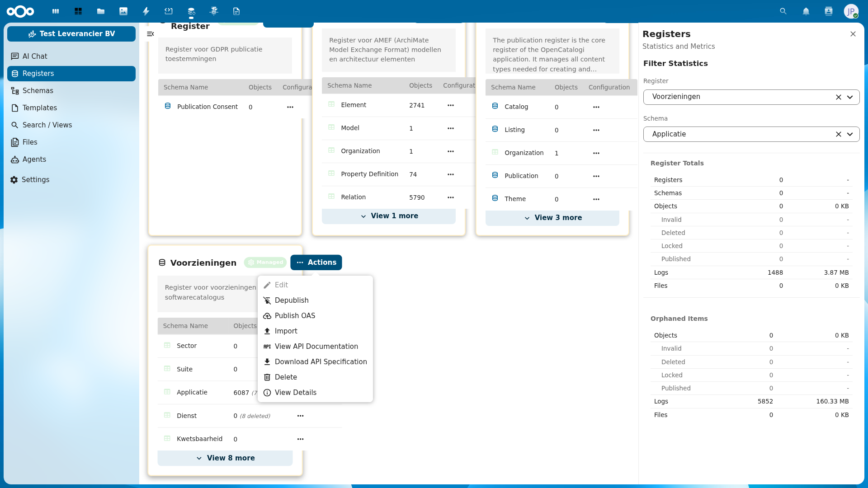Click the Nextcloud logo

(21, 11)
